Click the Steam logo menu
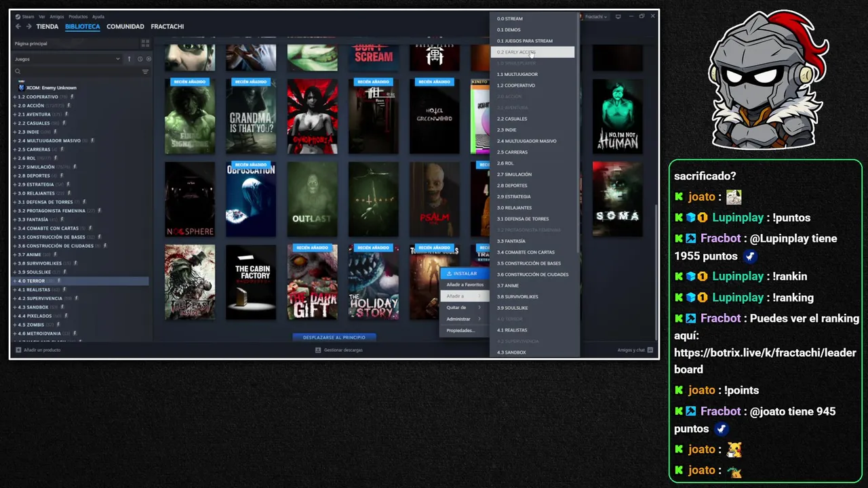 point(24,16)
